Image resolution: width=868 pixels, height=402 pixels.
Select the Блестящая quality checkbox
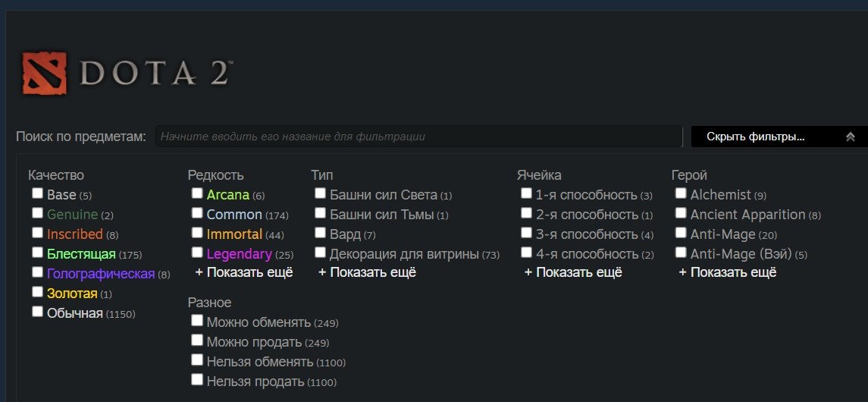[x=37, y=253]
